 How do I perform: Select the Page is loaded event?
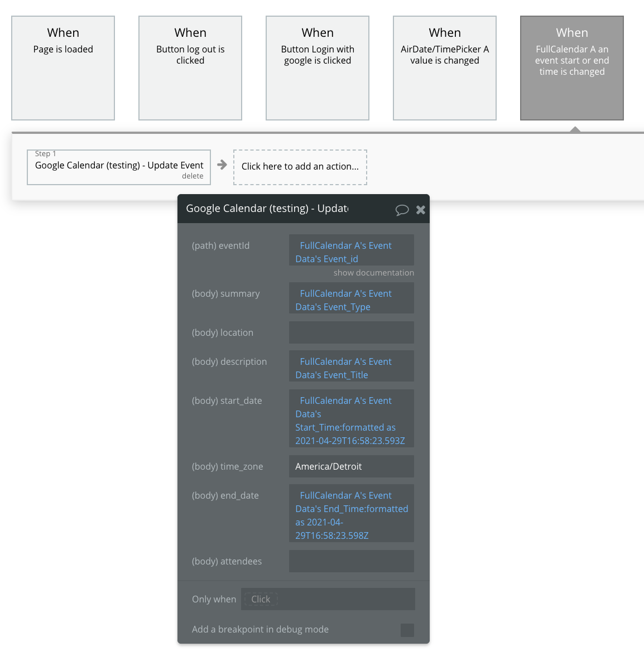[x=63, y=68]
